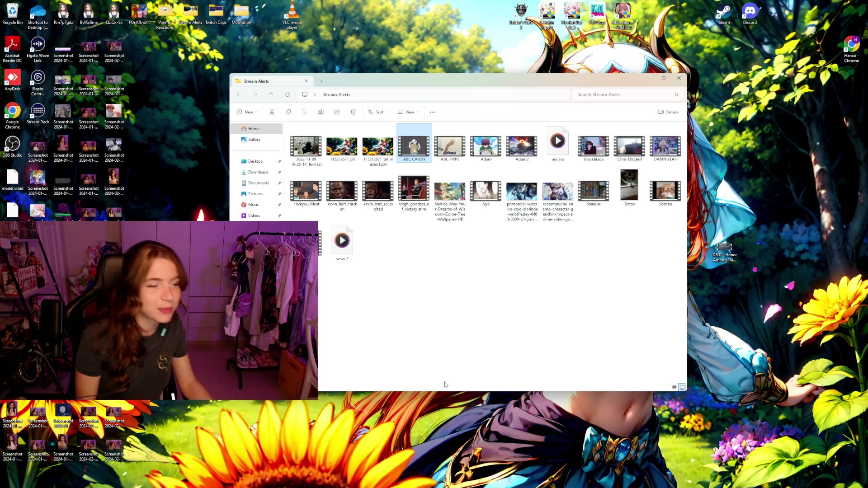Image resolution: width=868 pixels, height=488 pixels.
Task: Click the Share icon in toolbar
Action: (x=337, y=112)
